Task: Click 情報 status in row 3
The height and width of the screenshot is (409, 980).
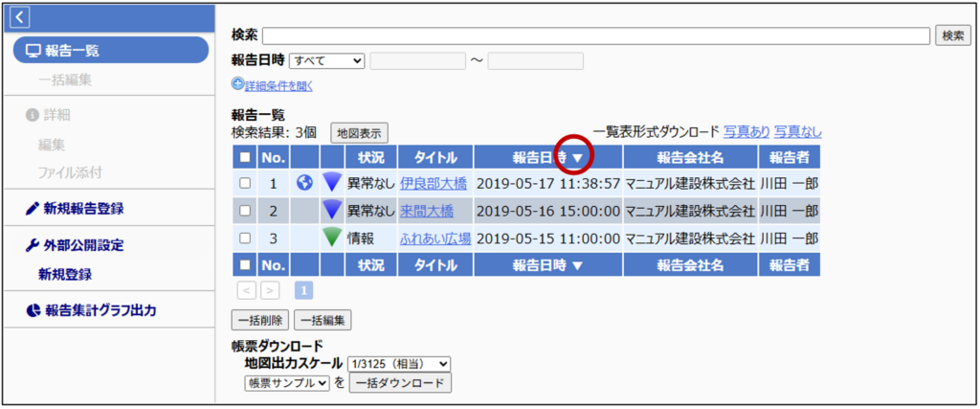Action: coord(360,239)
